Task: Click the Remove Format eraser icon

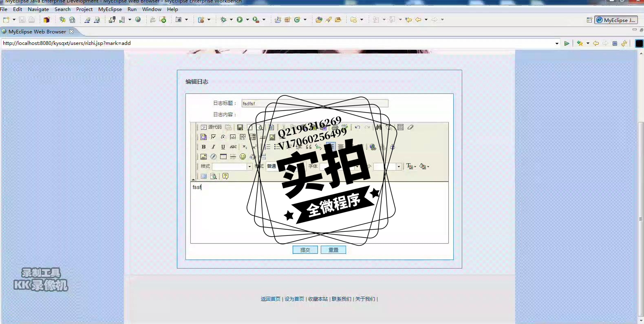Action: coord(410,127)
